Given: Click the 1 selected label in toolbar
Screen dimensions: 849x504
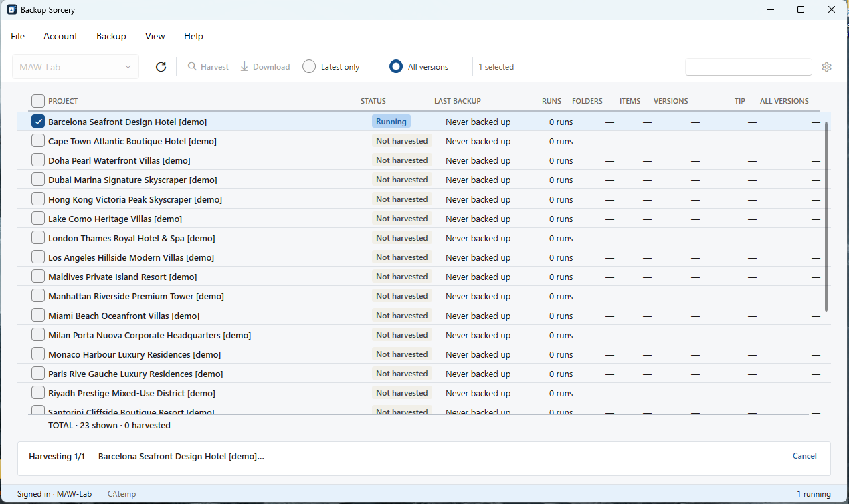Looking at the screenshot, I should point(496,67).
